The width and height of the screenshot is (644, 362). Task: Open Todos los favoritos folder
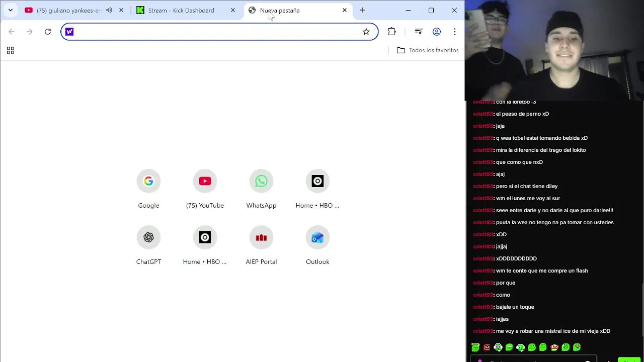pos(428,50)
